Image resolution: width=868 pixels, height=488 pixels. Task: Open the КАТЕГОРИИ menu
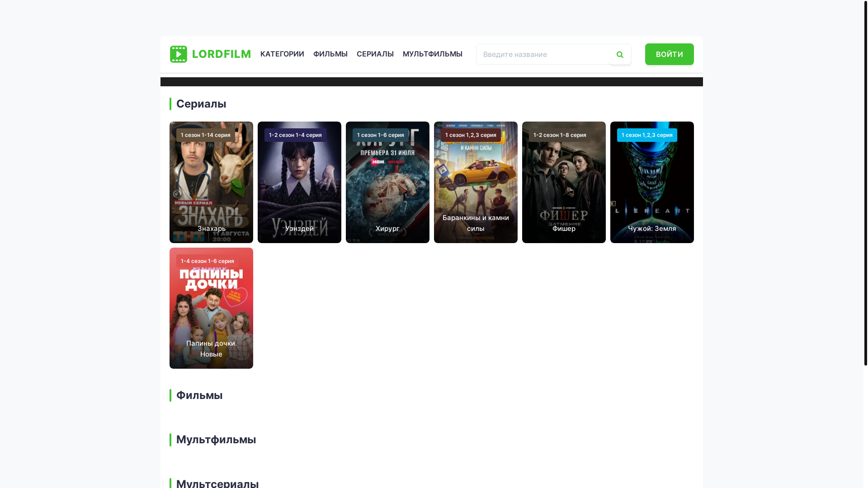click(282, 54)
